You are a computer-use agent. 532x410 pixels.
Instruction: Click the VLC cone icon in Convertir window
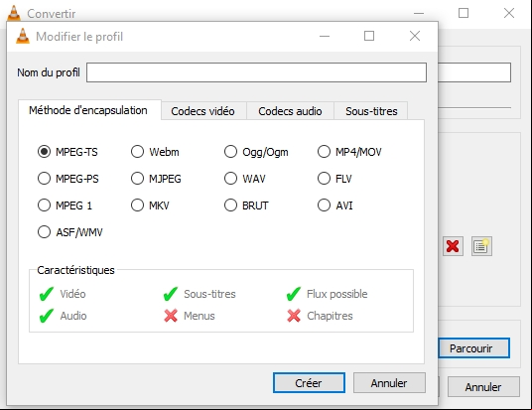coord(14,13)
